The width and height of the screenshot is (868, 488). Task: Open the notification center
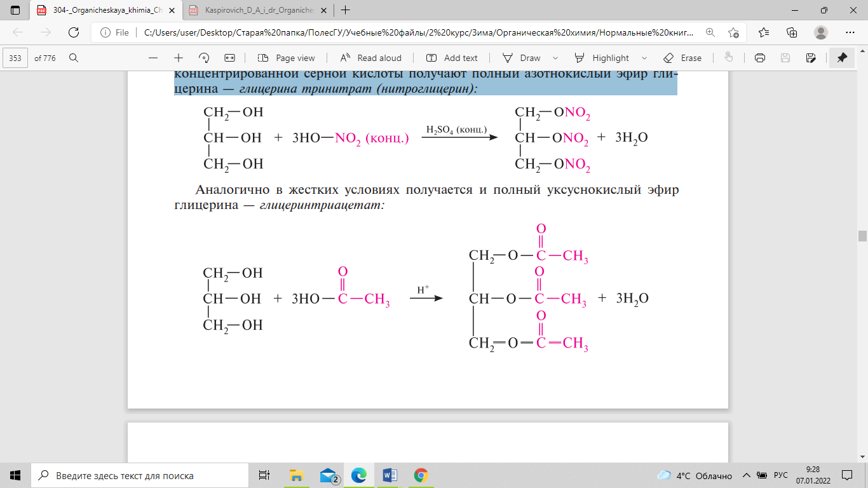coord(846,475)
